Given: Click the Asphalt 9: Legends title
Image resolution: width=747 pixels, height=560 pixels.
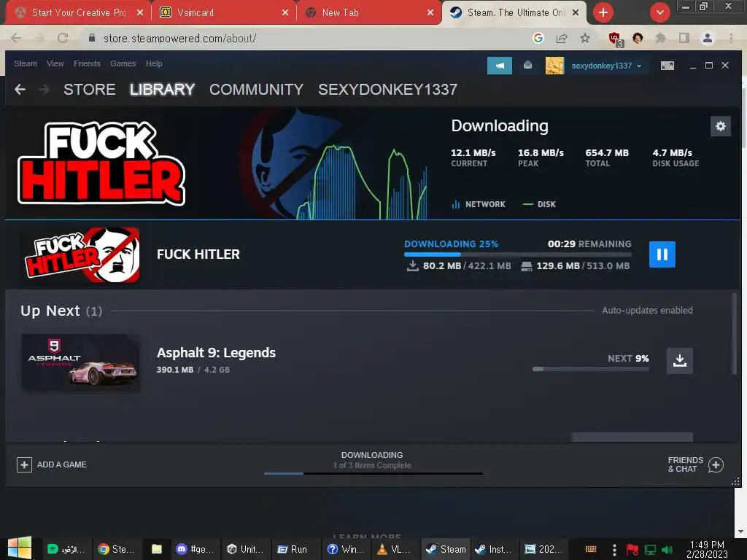Looking at the screenshot, I should [x=216, y=353].
